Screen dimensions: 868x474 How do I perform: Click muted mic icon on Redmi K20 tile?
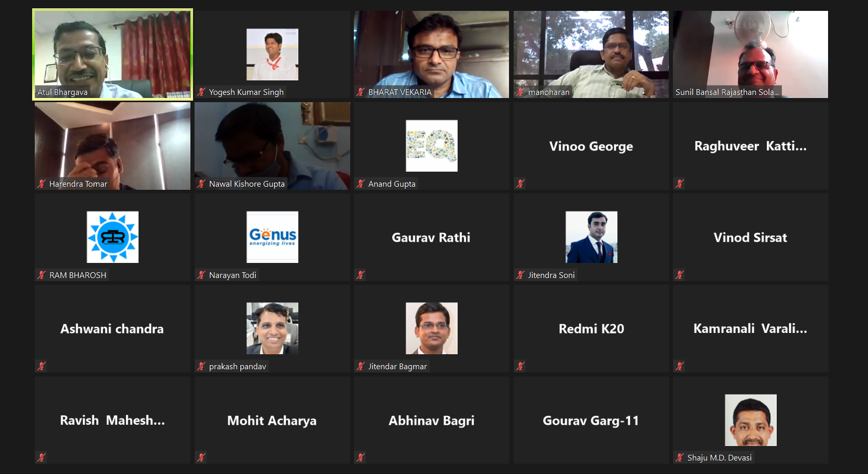[x=520, y=366]
